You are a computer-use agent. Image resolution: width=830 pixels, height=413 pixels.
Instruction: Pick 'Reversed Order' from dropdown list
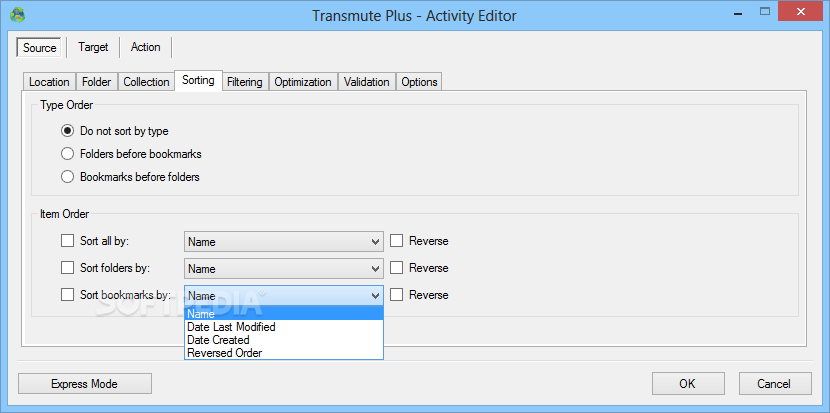coord(284,353)
